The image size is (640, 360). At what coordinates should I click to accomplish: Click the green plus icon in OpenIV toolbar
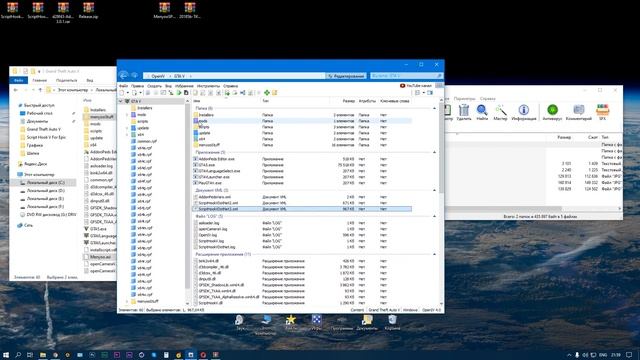click(267, 93)
